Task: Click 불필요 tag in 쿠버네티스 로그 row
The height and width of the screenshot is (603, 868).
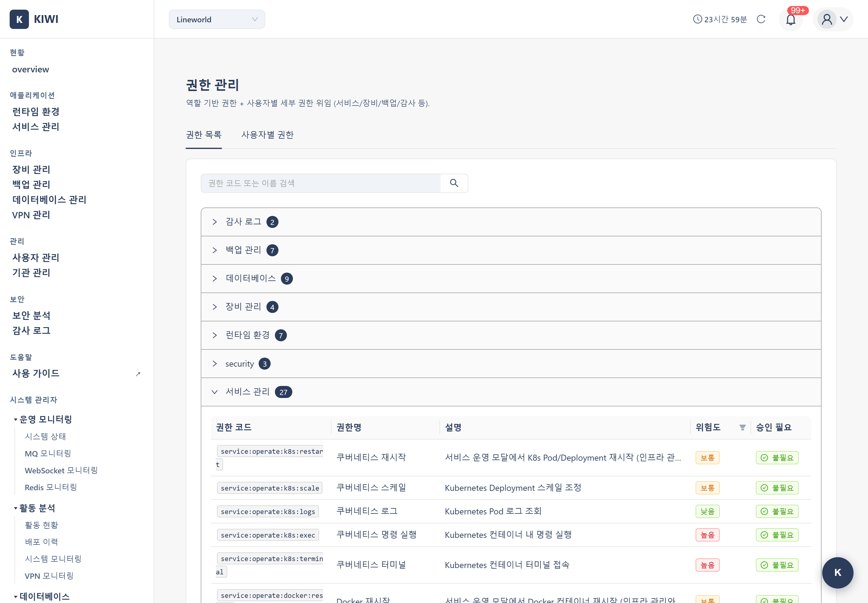Action: 777,512
